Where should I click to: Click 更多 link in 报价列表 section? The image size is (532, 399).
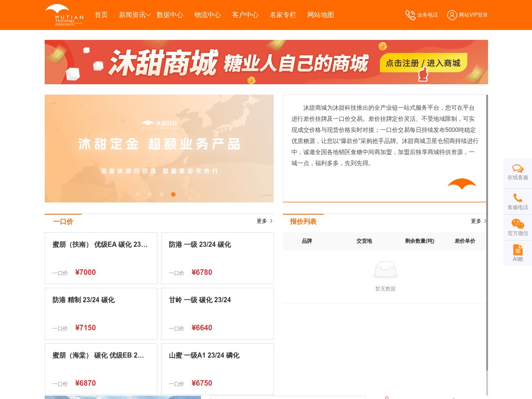pyautogui.click(x=476, y=221)
